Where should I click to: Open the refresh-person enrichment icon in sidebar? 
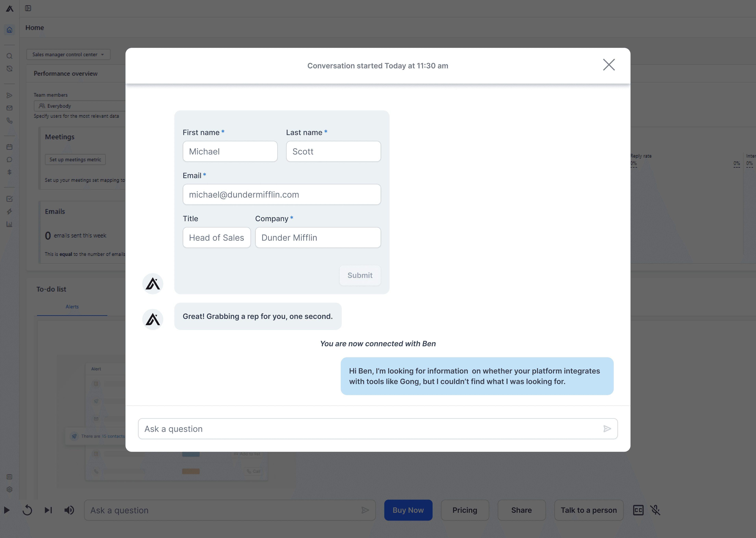[10, 69]
